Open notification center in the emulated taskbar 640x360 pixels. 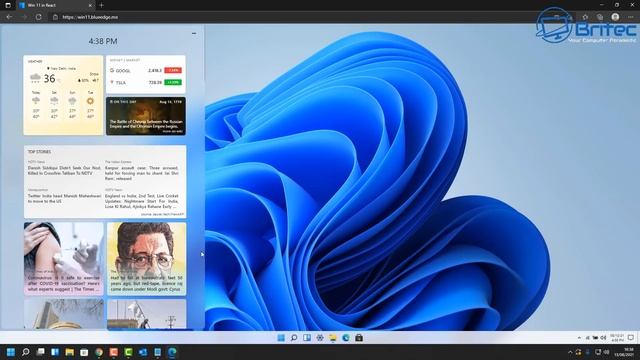pyautogui.click(x=631, y=338)
